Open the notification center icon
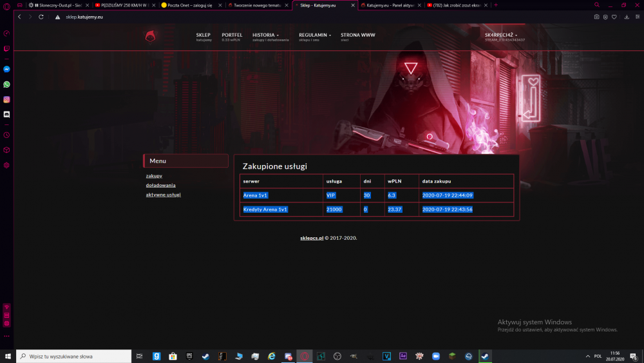Screen dimensions: 644x363 [634, 356]
